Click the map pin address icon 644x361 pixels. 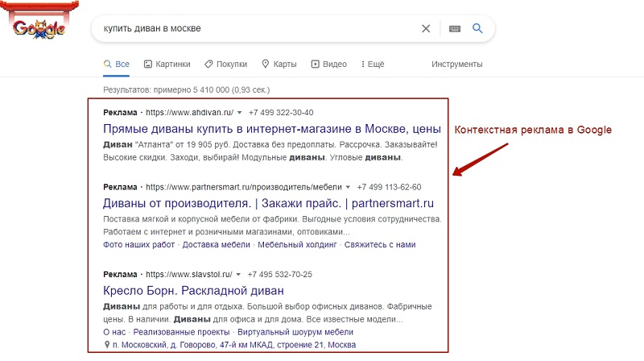(107, 345)
